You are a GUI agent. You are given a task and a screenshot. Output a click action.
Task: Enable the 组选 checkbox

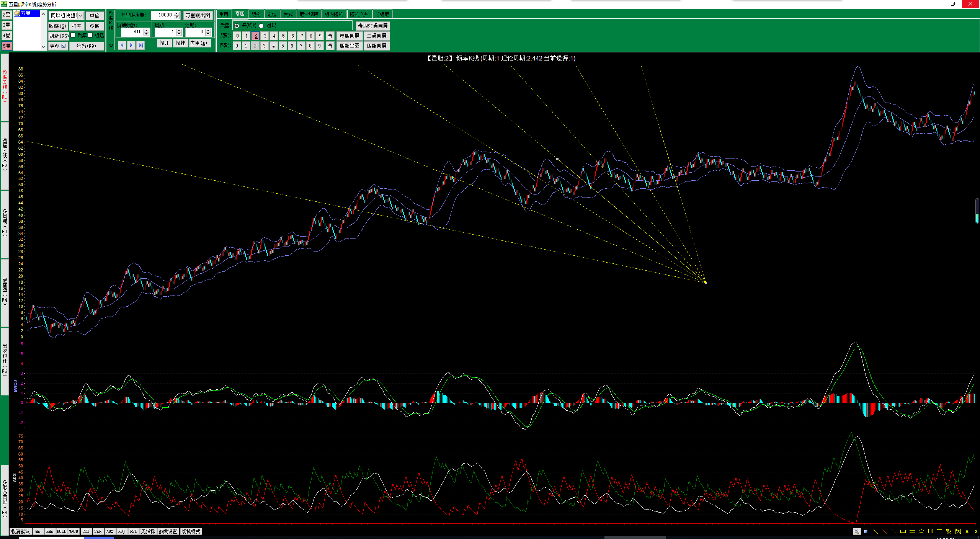90,35
